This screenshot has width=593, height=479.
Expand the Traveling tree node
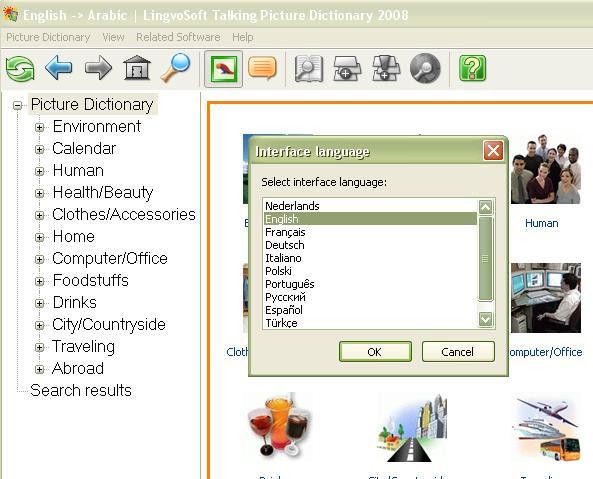(x=39, y=347)
